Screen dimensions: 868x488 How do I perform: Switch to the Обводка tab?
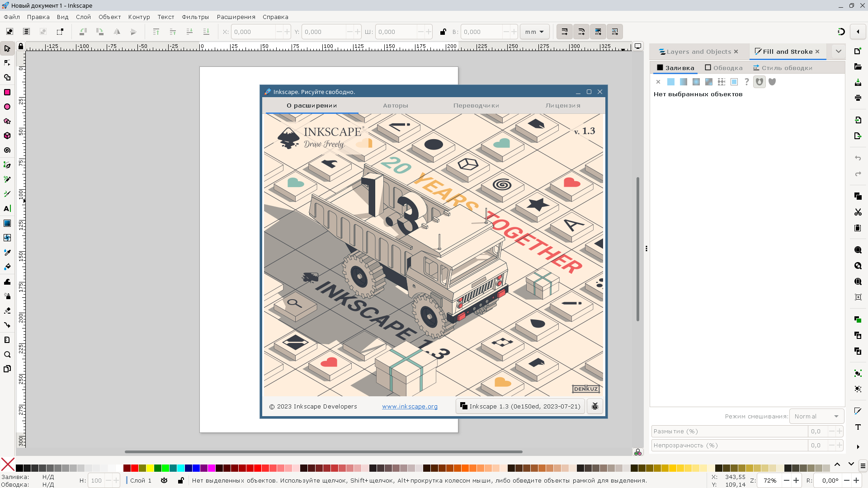point(723,68)
